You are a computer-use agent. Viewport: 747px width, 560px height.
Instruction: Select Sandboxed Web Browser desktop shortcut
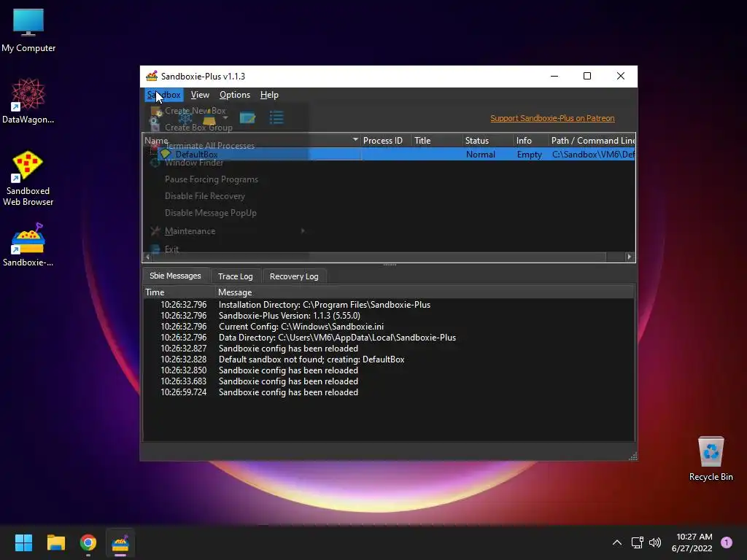click(x=28, y=178)
